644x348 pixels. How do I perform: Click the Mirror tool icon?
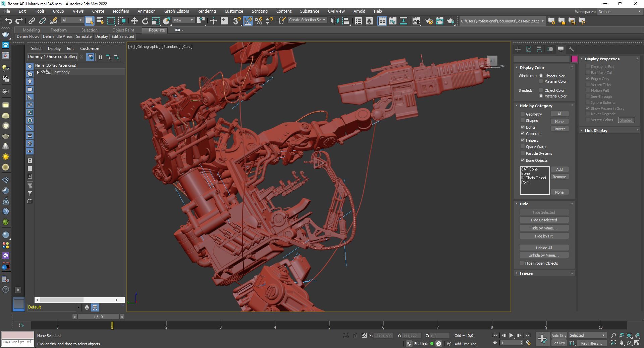click(x=334, y=21)
